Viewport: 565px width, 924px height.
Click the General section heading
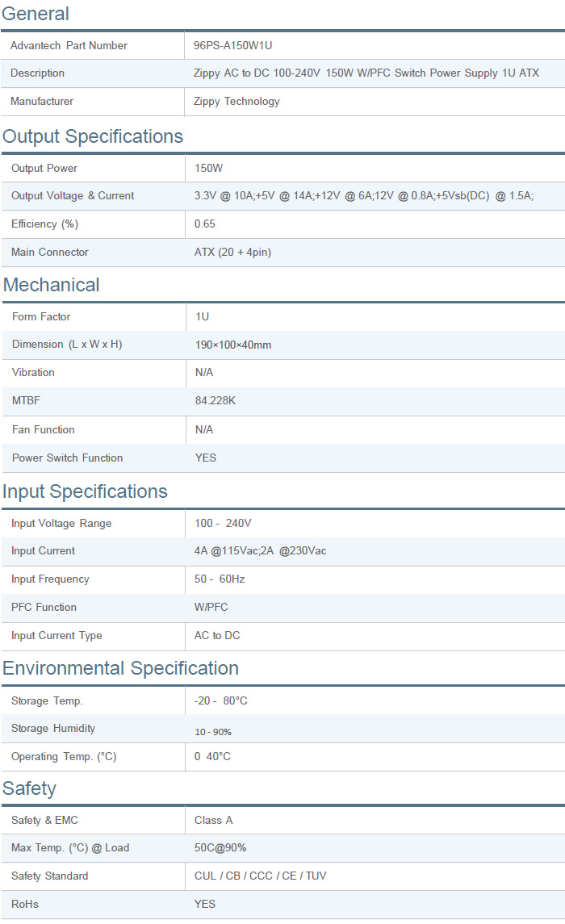click(36, 14)
